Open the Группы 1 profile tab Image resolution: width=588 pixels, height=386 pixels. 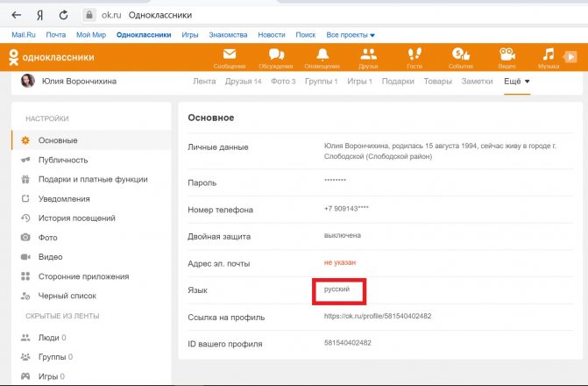click(321, 82)
